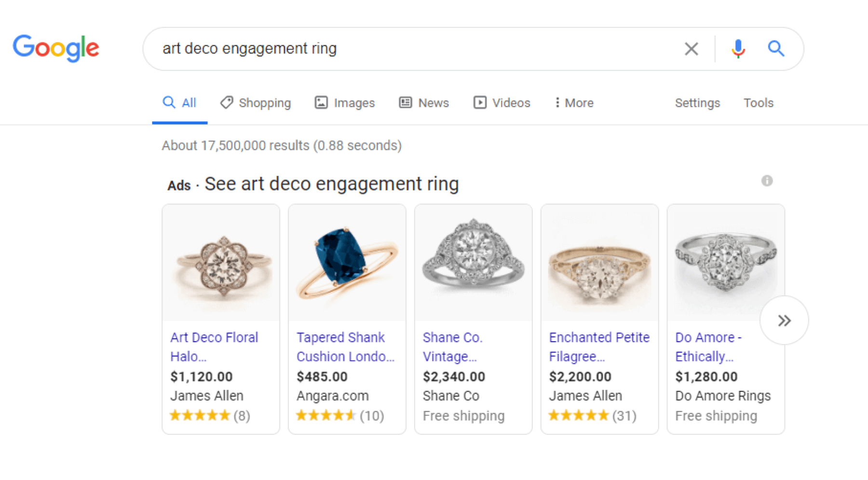868x480 pixels.
Task: Open the Tools filter options
Action: (758, 103)
